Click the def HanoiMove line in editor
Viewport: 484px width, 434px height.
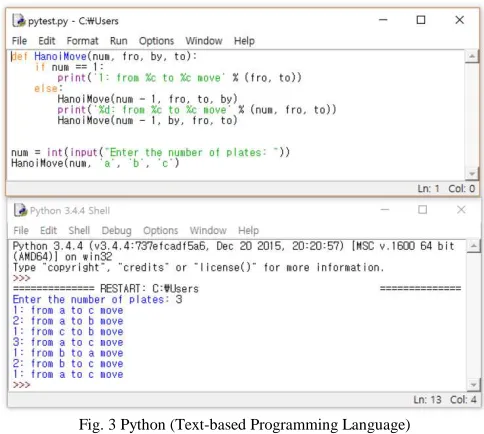coord(104,56)
